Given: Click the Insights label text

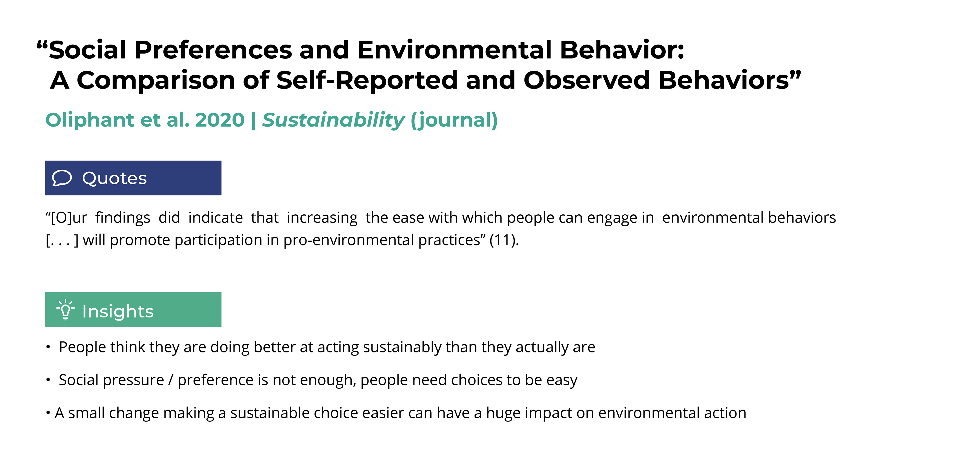Looking at the screenshot, I should (118, 312).
